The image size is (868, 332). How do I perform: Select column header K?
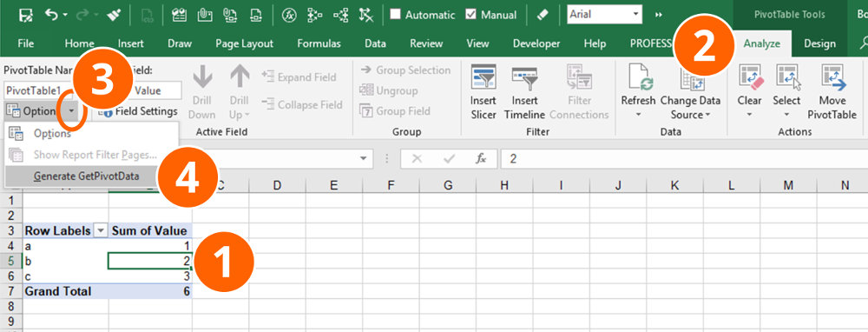pos(674,186)
